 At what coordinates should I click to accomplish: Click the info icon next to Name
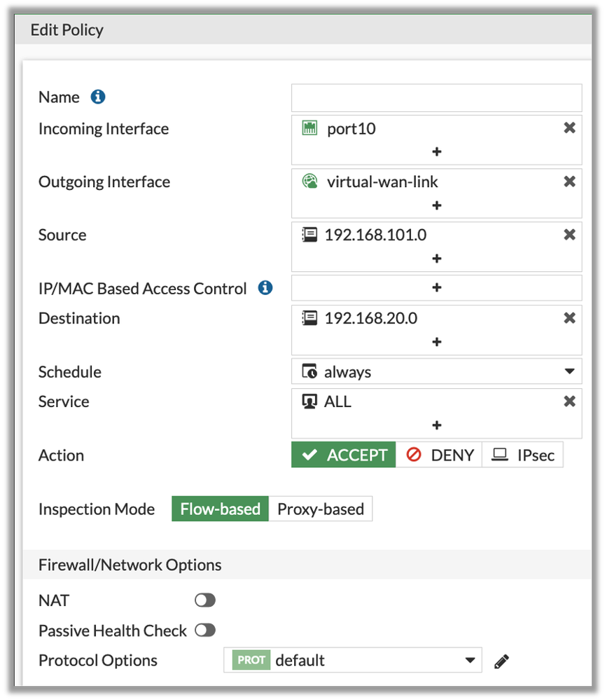pos(98,97)
